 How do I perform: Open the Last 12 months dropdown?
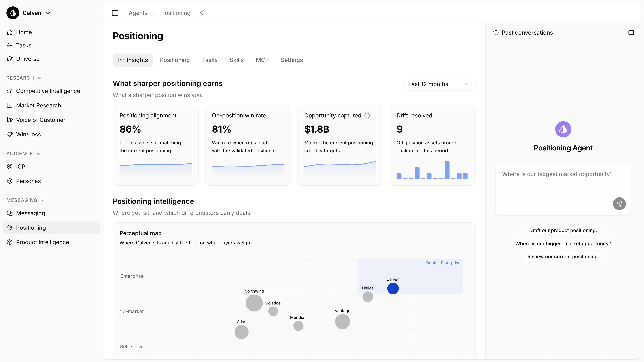pos(439,84)
